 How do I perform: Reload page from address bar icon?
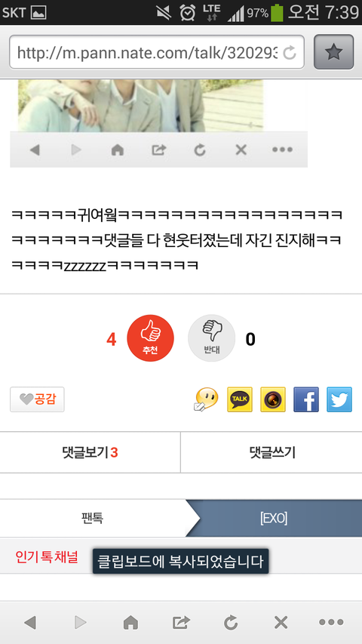[x=290, y=53]
